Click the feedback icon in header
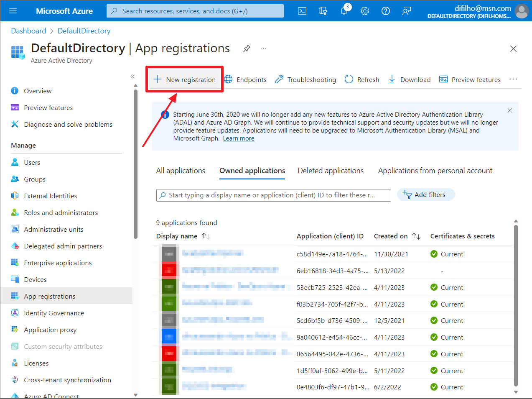This screenshot has width=532, height=399. (407, 11)
